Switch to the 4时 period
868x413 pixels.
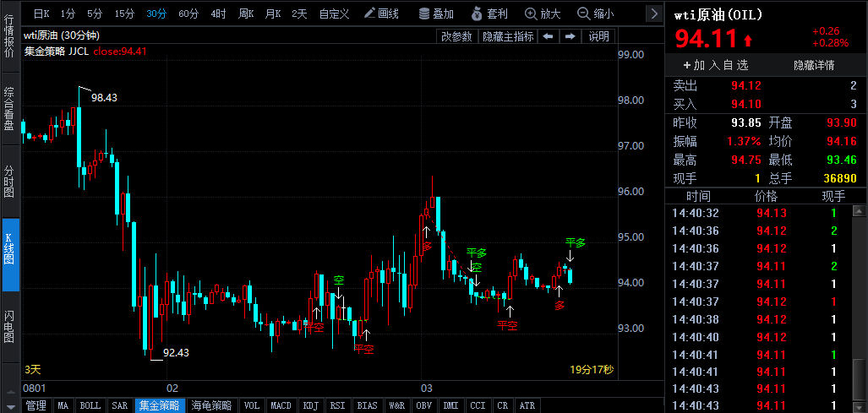218,14
